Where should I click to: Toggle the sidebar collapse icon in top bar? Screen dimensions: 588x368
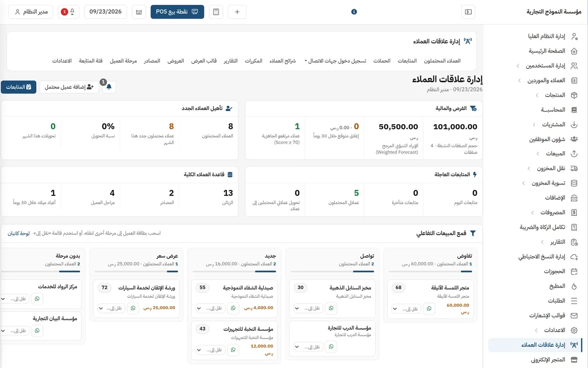(468, 12)
